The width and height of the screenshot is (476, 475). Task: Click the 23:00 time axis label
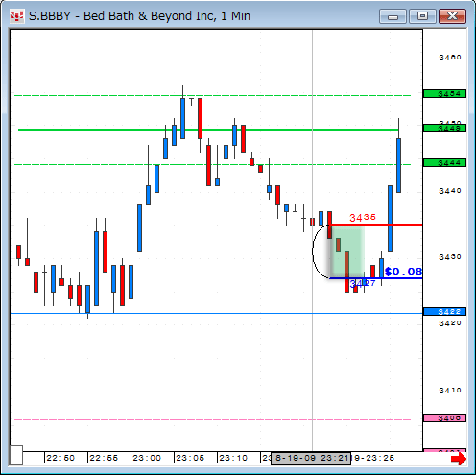[147, 458]
